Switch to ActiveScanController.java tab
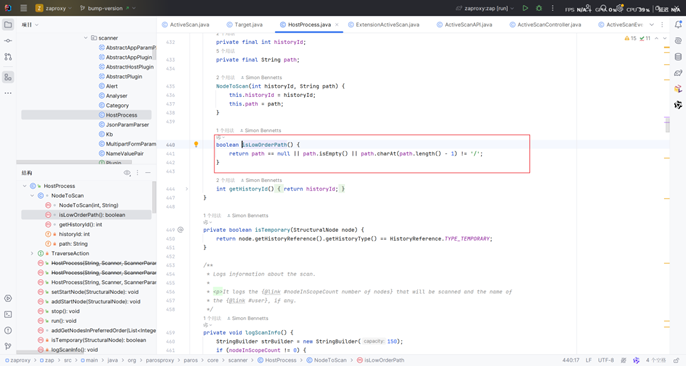 tap(545, 24)
